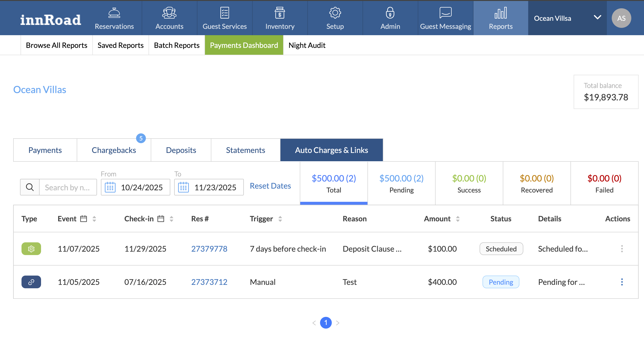Open the Night Audit menu item

point(307,45)
